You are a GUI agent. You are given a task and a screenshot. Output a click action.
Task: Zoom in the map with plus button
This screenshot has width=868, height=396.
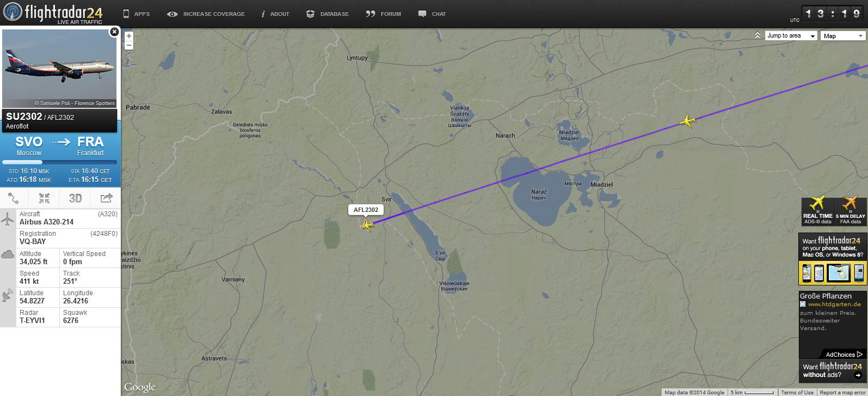pos(129,36)
